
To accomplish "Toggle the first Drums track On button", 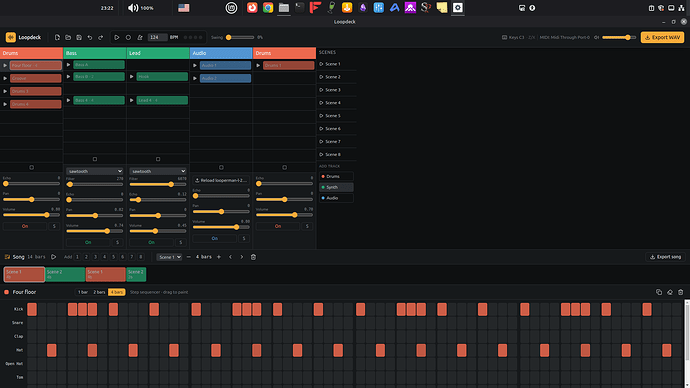I will pos(25,226).
